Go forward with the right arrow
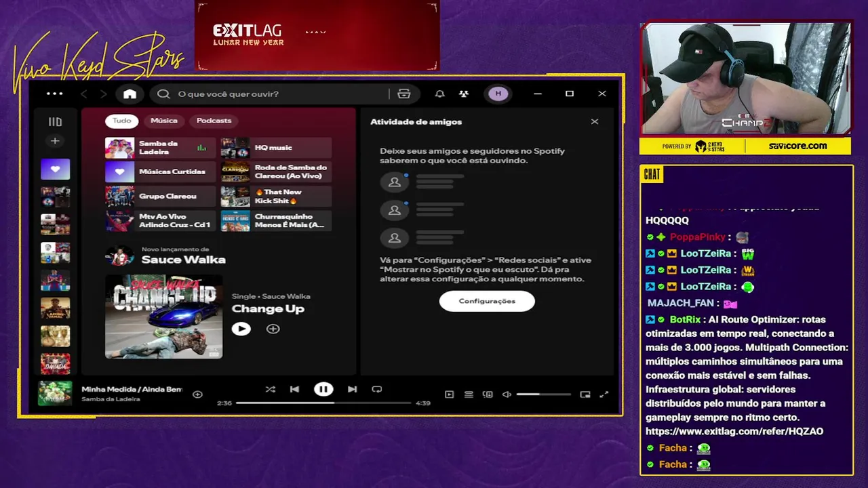This screenshot has width=868, height=488. coord(103,94)
